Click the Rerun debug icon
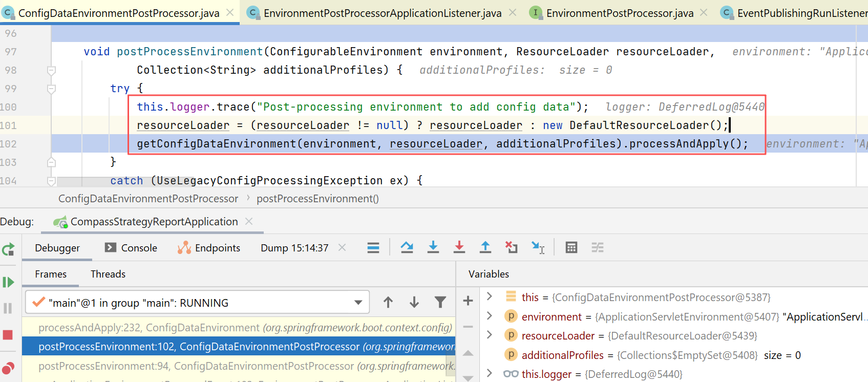The height and width of the screenshot is (382, 868). point(8,249)
